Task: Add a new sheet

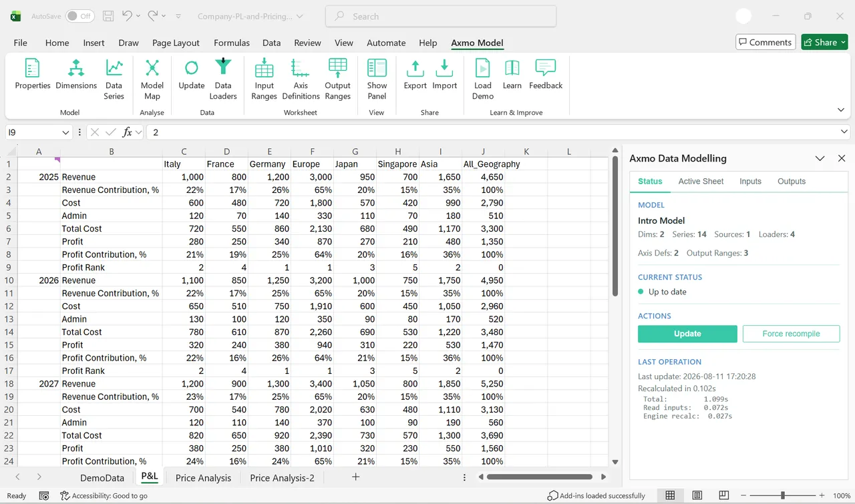Action: [356, 477]
